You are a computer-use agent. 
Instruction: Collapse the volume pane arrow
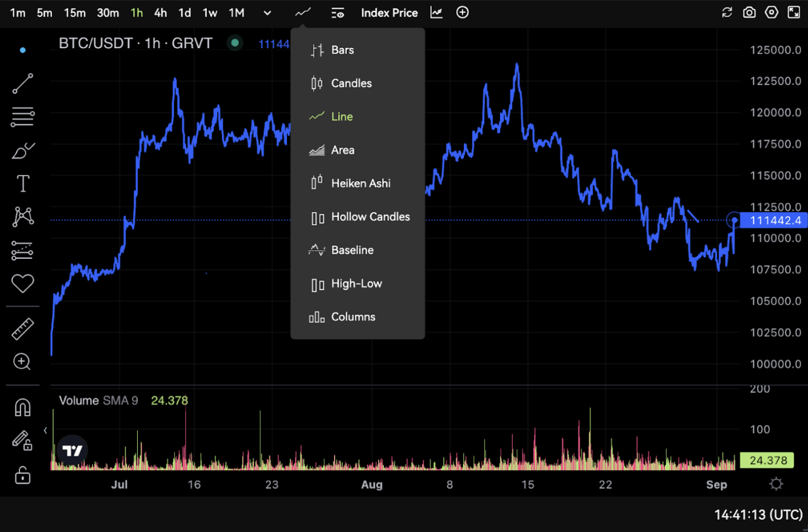point(45,431)
